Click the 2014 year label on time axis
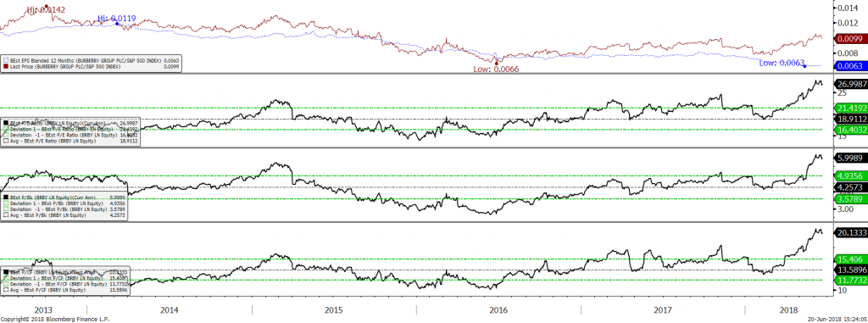This screenshot has height=323, width=868. tap(169, 309)
